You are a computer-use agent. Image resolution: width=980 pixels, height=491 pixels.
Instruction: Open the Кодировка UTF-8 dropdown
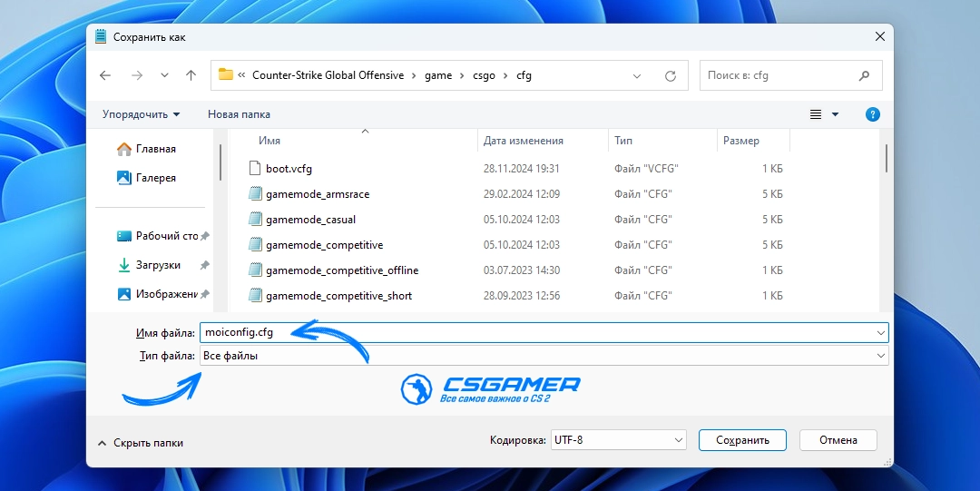pos(618,440)
